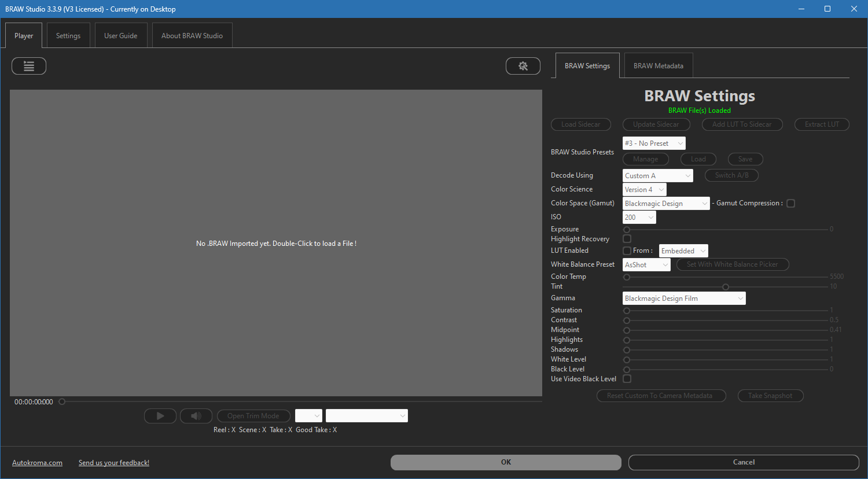Click the OK button

(x=506, y=462)
